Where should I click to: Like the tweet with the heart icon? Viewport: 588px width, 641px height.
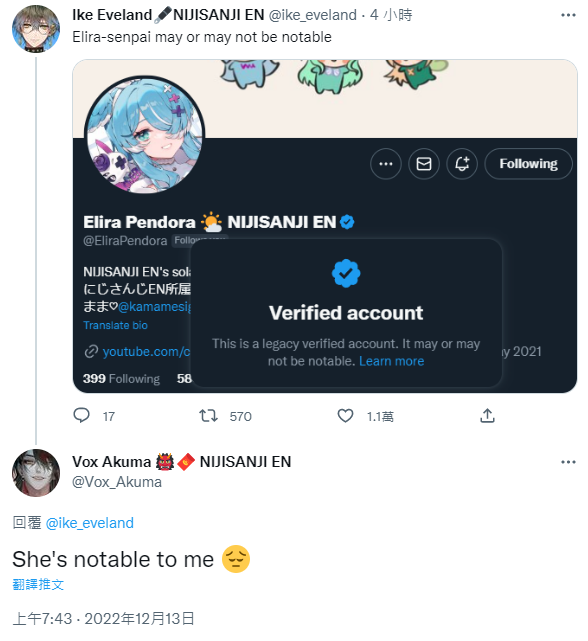pos(346,416)
